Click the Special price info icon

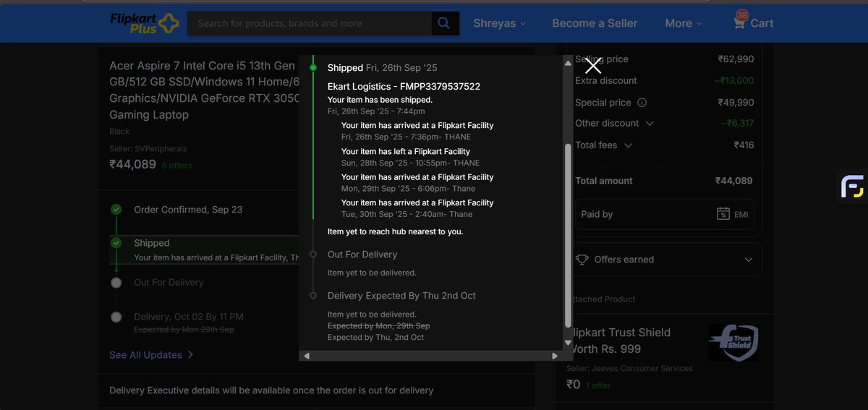(x=642, y=103)
